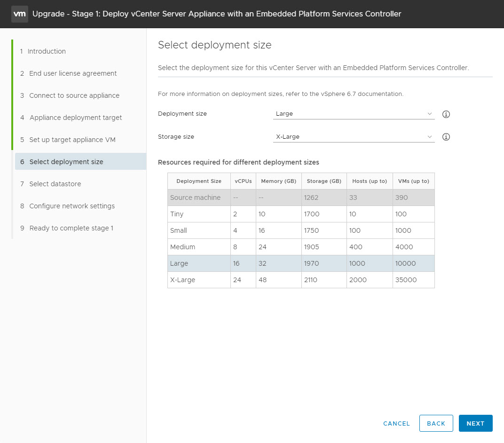Click the VMs (up to) column header
504x443 pixels.
pos(413,182)
